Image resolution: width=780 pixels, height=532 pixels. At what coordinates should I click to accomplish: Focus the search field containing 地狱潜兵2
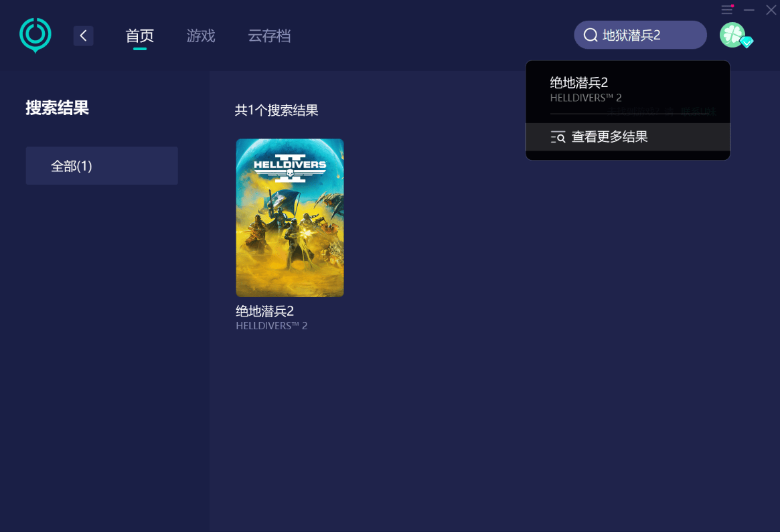point(640,35)
